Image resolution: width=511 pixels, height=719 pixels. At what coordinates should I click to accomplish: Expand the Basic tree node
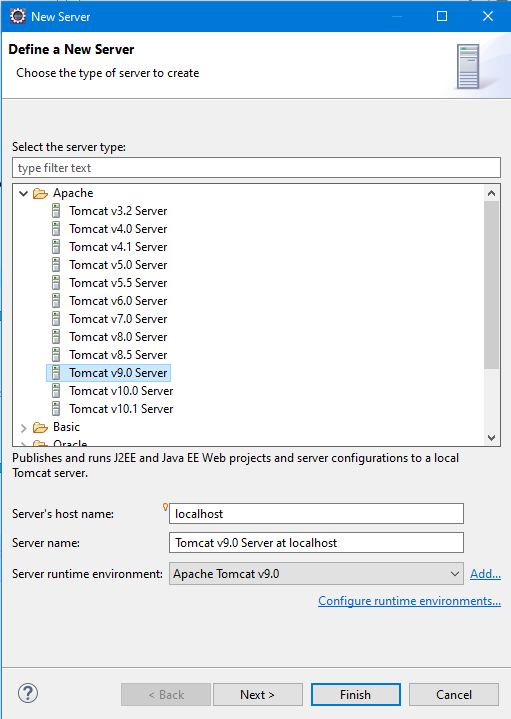pyautogui.click(x=23, y=428)
